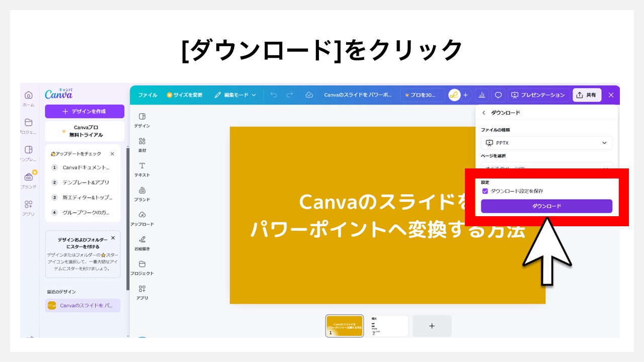Select the second page thumbnail
The image size is (644, 362).
(x=388, y=325)
